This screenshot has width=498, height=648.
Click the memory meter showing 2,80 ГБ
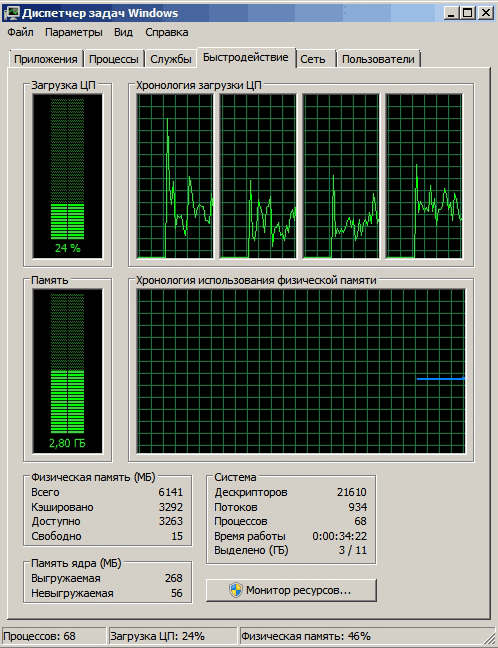(x=67, y=371)
